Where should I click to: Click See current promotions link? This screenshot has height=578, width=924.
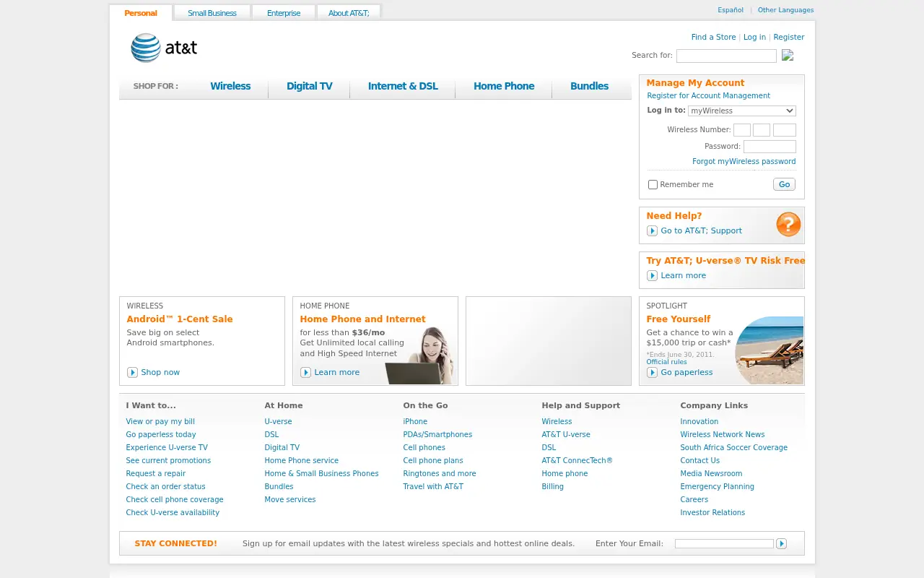pyautogui.click(x=168, y=461)
